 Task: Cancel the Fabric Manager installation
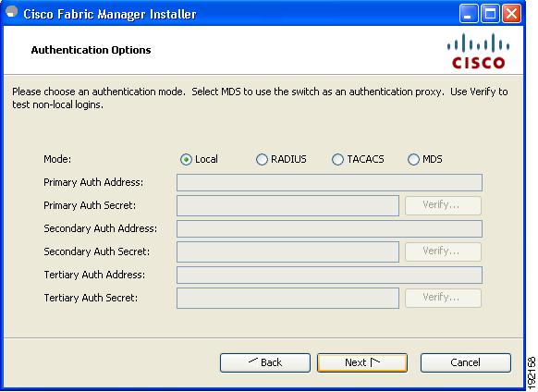point(466,362)
